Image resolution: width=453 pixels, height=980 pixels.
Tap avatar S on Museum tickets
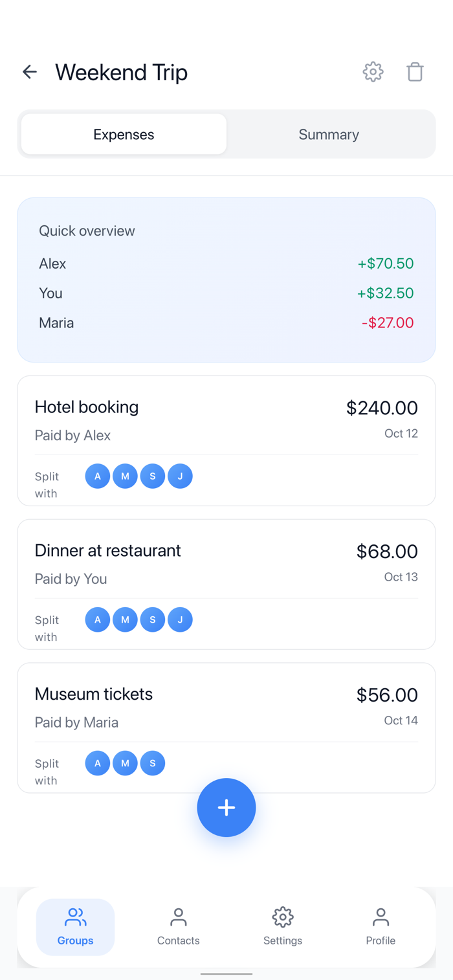click(153, 763)
